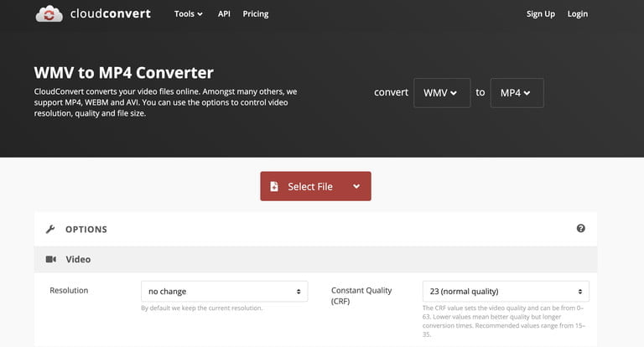The height and width of the screenshot is (347, 644).
Task: Click the file icon on Select File
Action: 274,186
